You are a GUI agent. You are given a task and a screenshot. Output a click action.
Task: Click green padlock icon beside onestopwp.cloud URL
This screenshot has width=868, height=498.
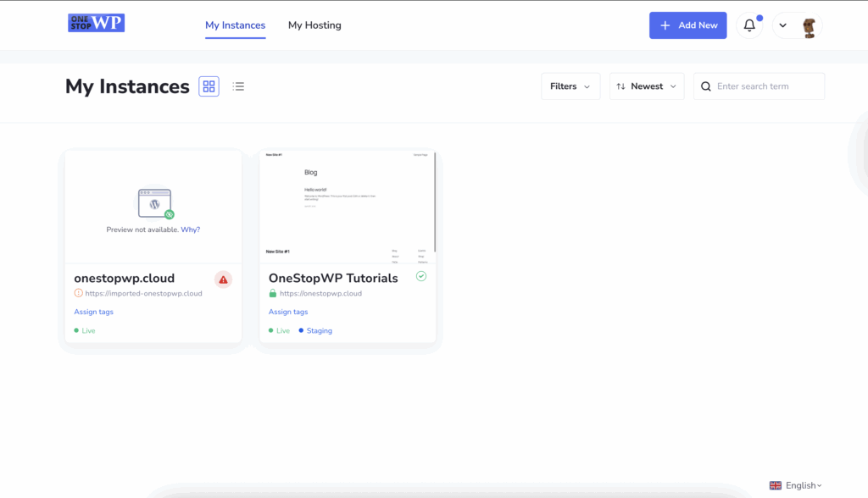[272, 293]
